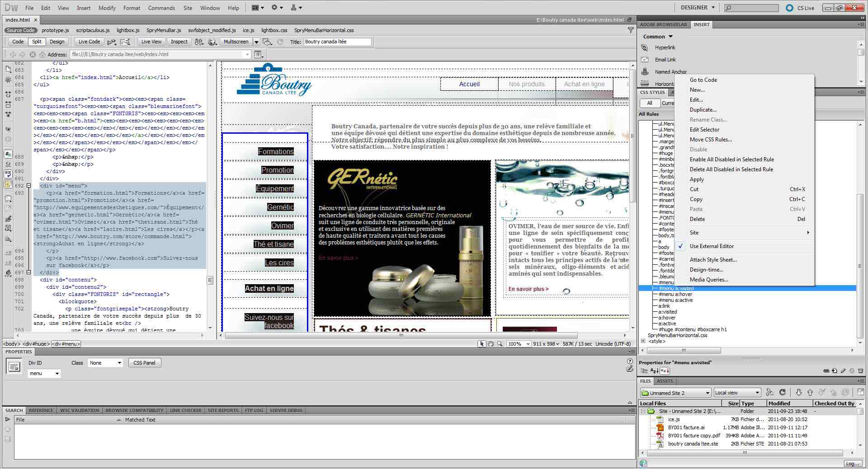Image resolution: width=868 pixels, height=469 pixels.
Task: Click the Attach Style Sheet chain icon
Action: pos(826,371)
